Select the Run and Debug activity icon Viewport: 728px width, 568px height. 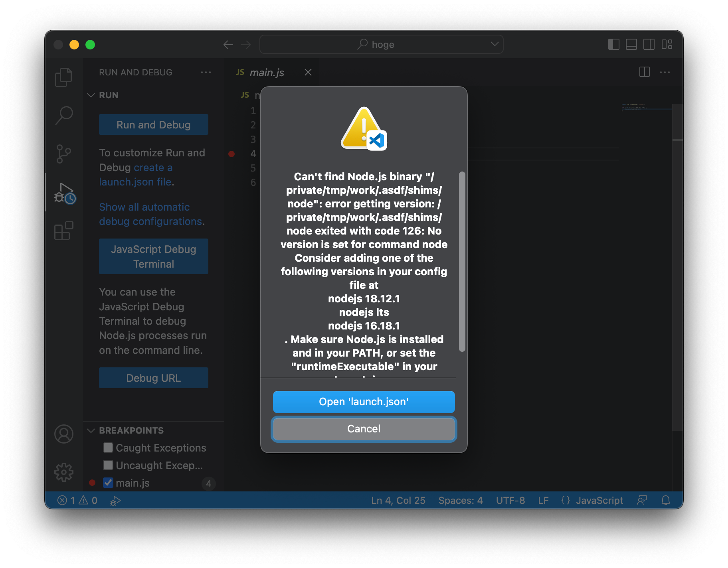[x=64, y=193]
